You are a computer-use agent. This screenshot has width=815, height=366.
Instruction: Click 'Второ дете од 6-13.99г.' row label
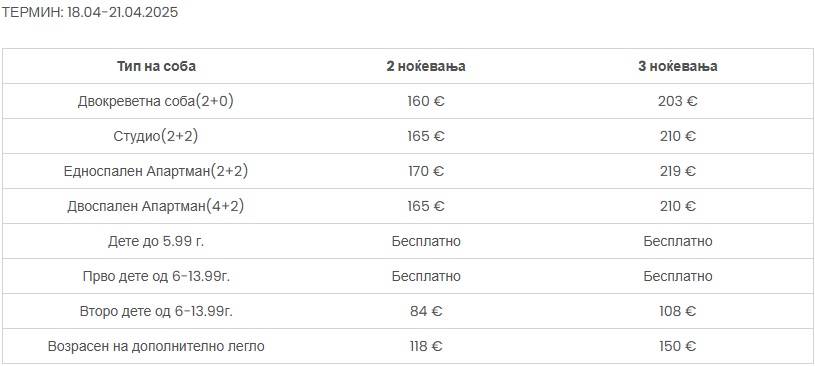[156, 311]
